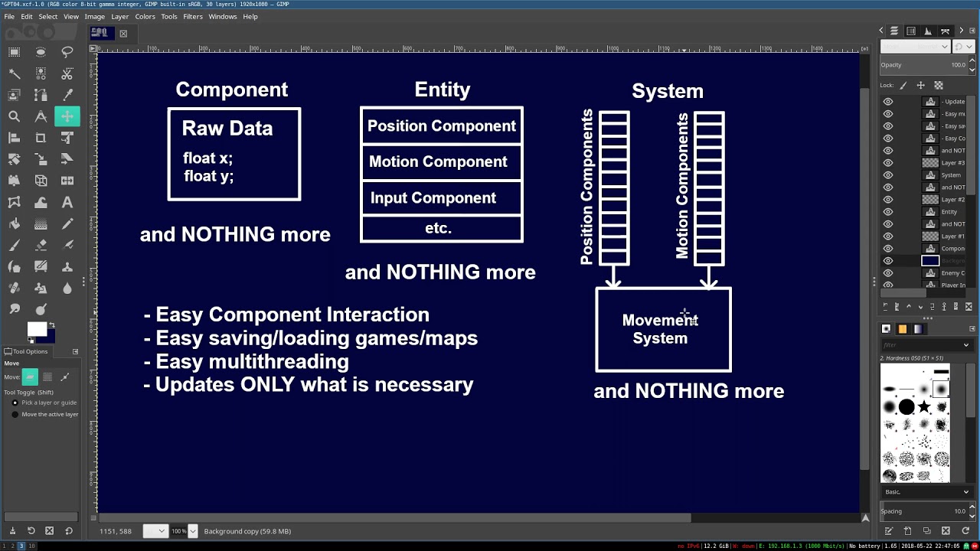Select the Ellipse Select tool
Screen dimensions: 980x551
pyautogui.click(x=41, y=52)
